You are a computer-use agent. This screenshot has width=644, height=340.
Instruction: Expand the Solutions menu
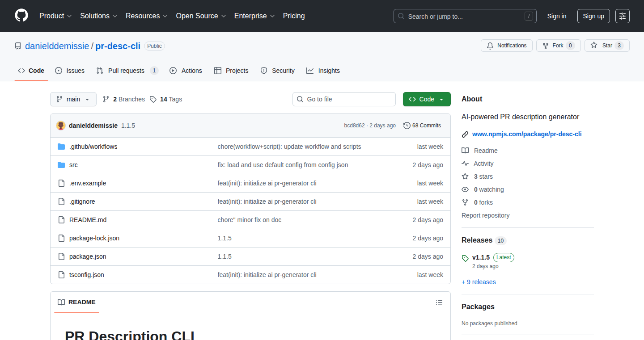(x=99, y=16)
